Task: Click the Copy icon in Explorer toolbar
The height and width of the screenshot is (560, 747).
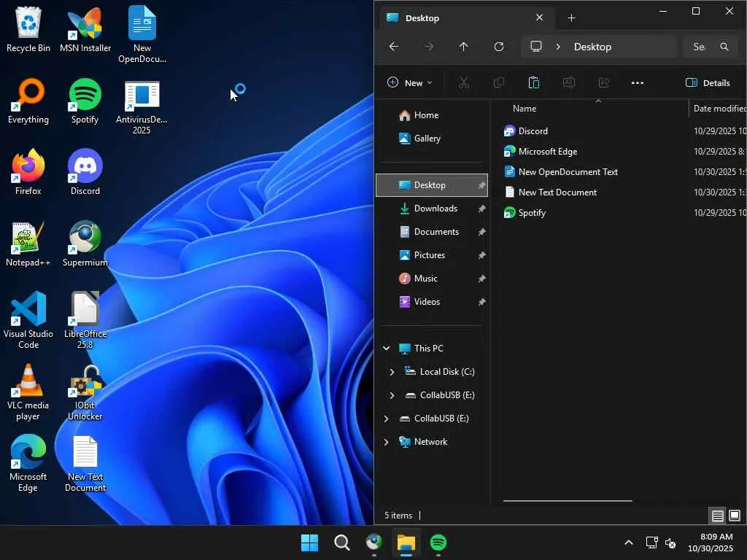Action: pyautogui.click(x=499, y=83)
